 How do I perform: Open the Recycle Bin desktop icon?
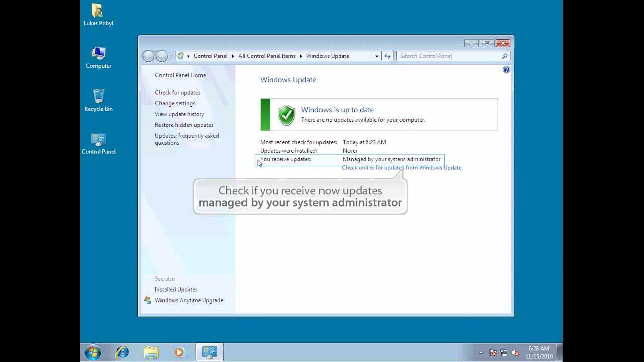[98, 101]
